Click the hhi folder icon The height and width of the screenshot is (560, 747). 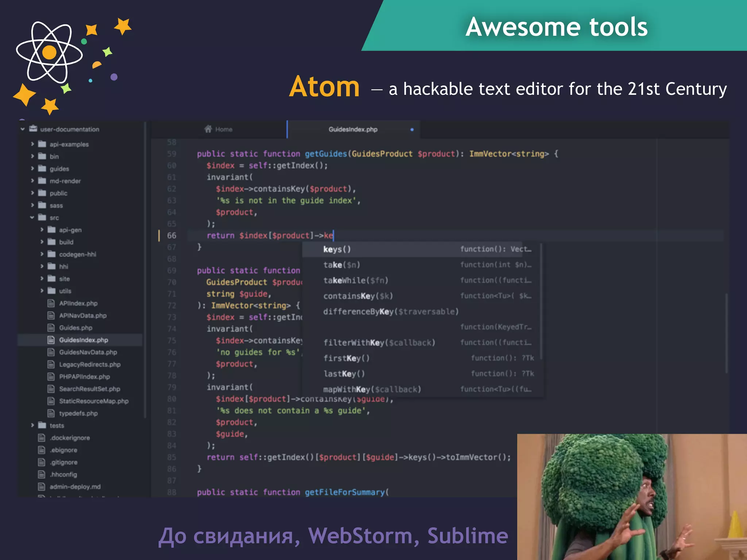click(51, 266)
